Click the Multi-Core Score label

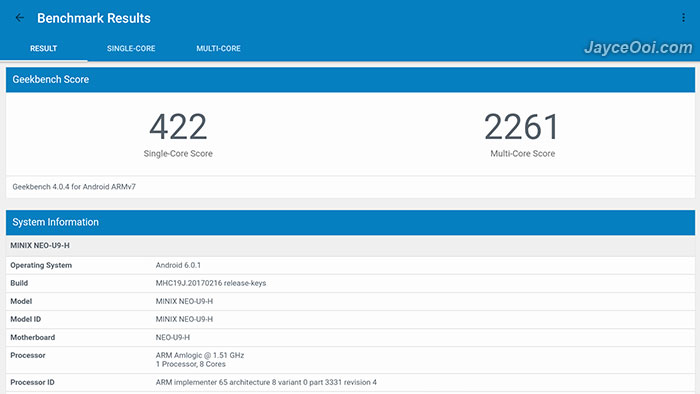click(523, 153)
